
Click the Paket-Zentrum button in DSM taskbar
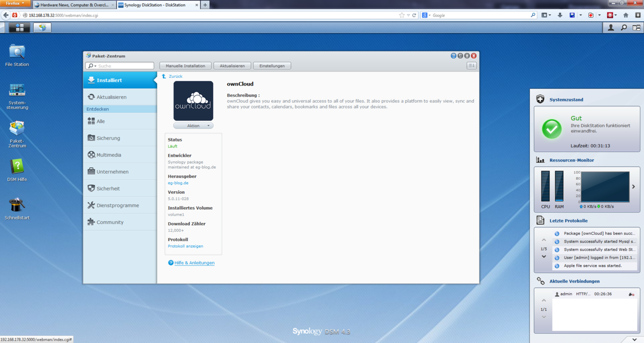coord(42,28)
